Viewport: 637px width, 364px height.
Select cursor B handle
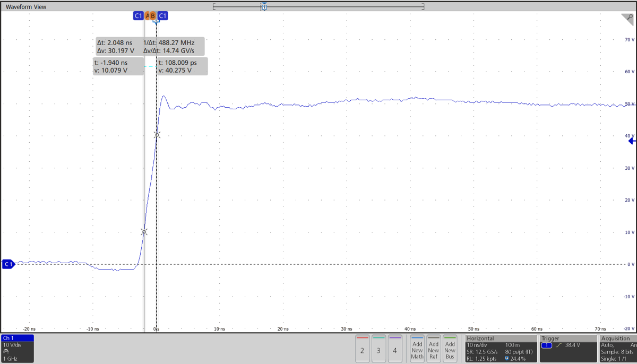click(153, 16)
